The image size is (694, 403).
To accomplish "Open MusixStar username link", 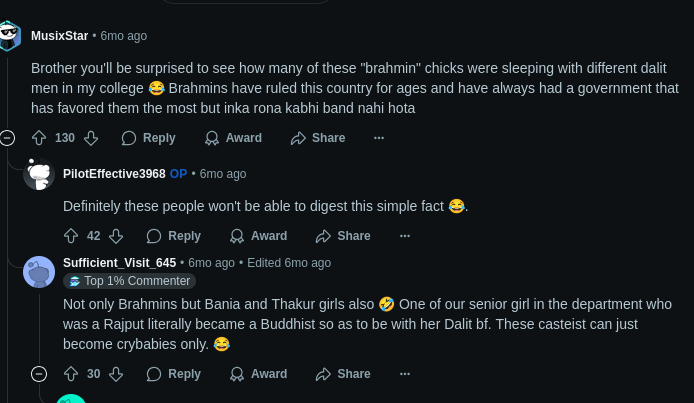I will 59,36.
